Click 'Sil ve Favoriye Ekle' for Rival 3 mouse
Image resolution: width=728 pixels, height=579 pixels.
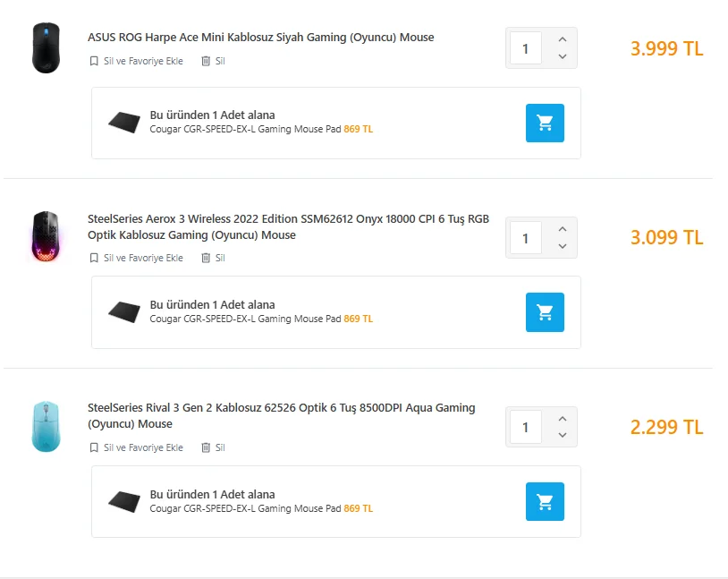tap(142, 447)
